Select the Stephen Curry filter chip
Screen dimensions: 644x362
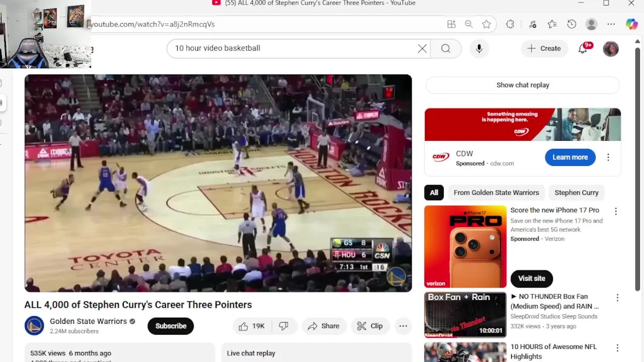(x=577, y=193)
